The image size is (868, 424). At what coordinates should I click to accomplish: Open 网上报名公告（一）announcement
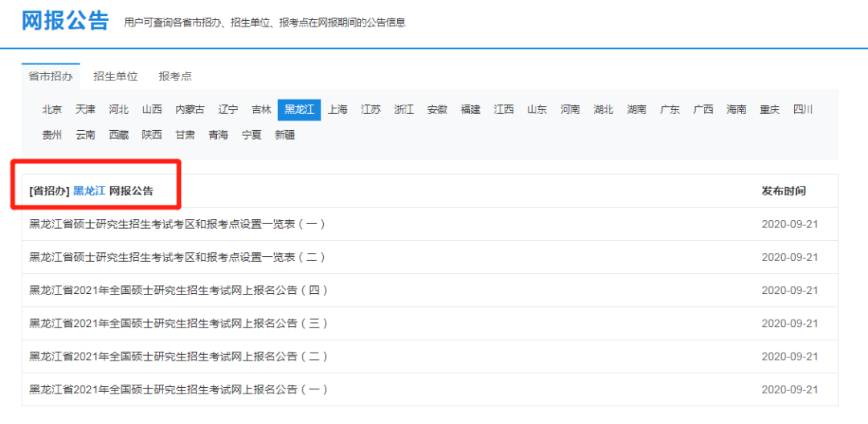click(178, 389)
